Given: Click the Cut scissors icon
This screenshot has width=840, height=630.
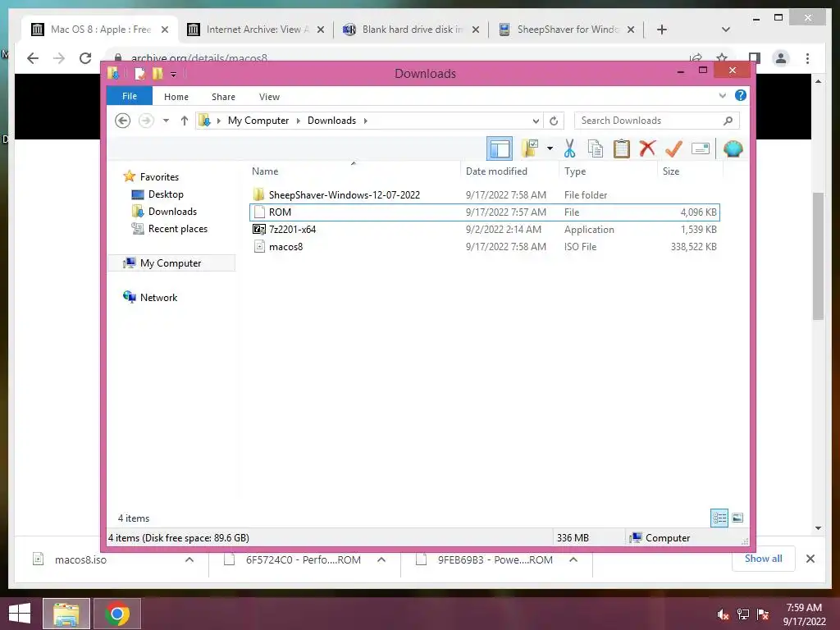Looking at the screenshot, I should point(569,148).
